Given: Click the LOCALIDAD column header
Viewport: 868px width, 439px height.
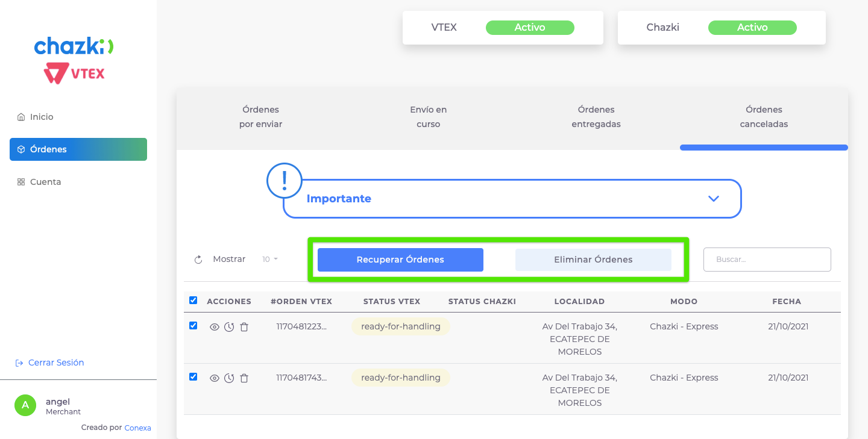Looking at the screenshot, I should 579,301.
